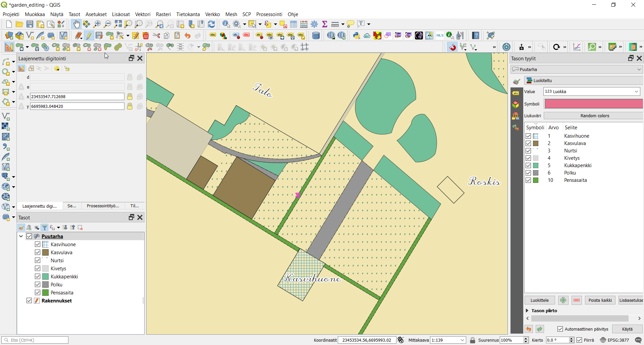Toggle editing with the pencil icon
Viewport: 644px width, 345px height.
(89, 36)
